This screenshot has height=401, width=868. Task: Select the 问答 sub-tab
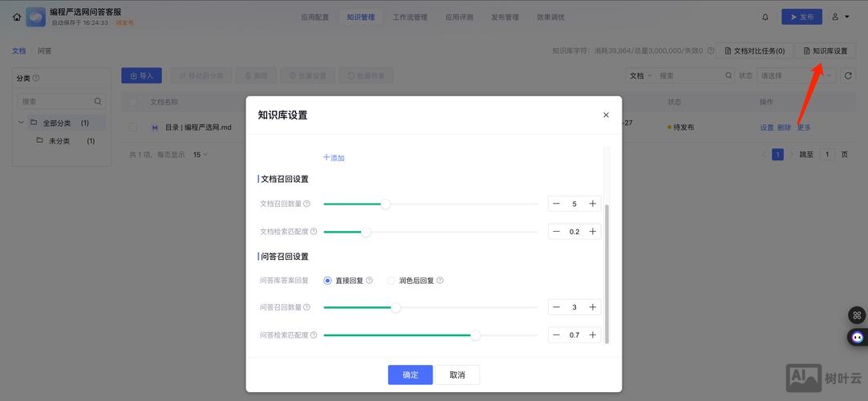45,51
